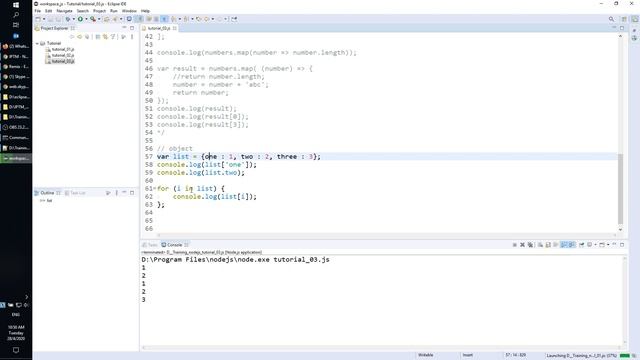Image resolution: width=640 pixels, height=360 pixels.
Task: Open the Debug toolbar icon
Action: (68, 19)
